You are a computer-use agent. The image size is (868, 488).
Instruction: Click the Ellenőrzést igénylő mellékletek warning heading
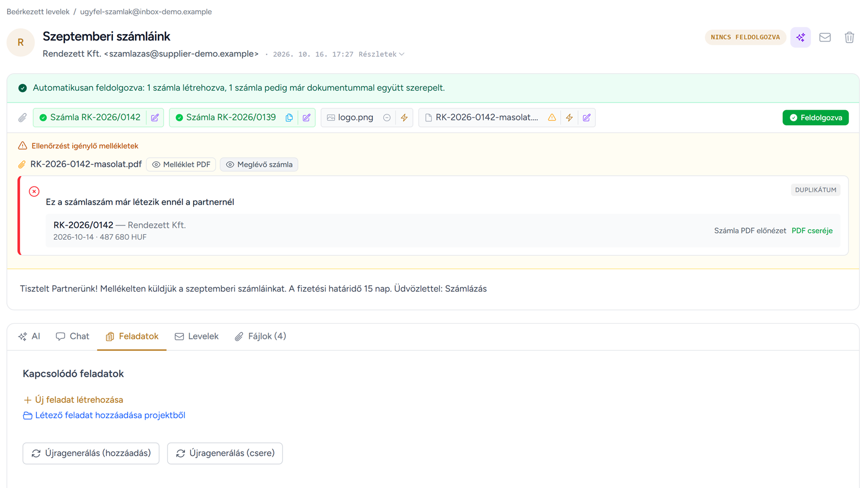click(85, 146)
